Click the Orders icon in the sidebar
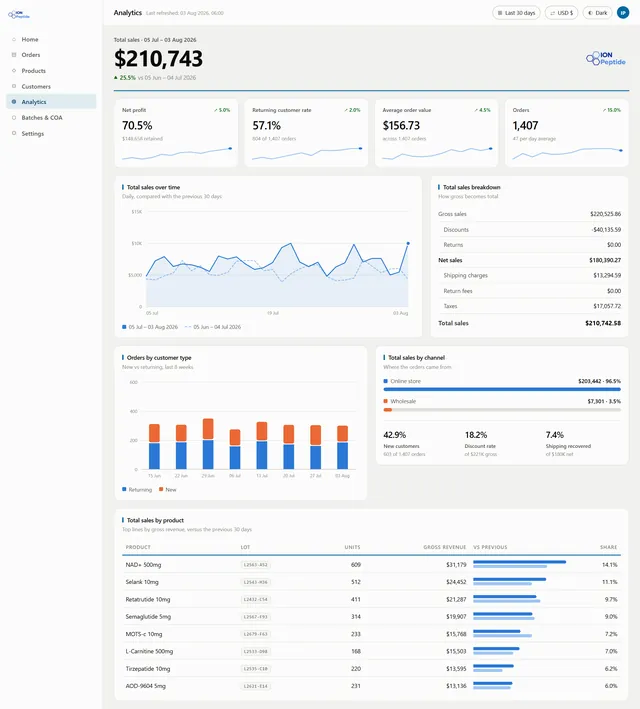640x709 pixels. click(x=14, y=55)
